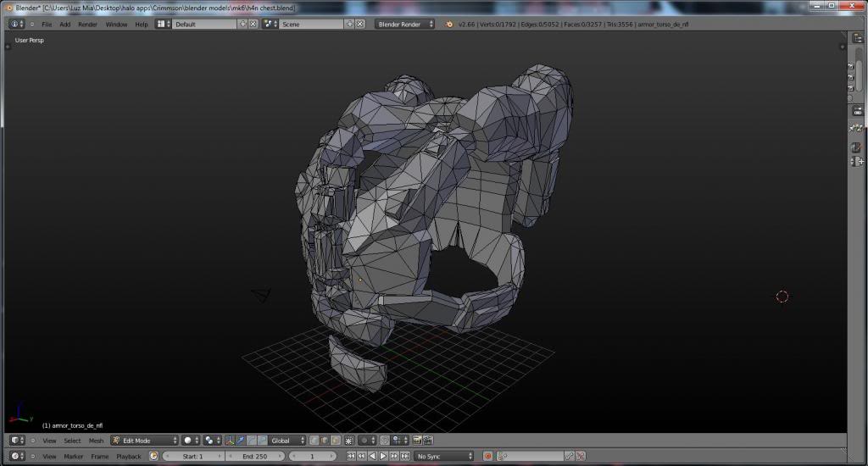
Task: Open the Frame menu
Action: [x=100, y=457]
